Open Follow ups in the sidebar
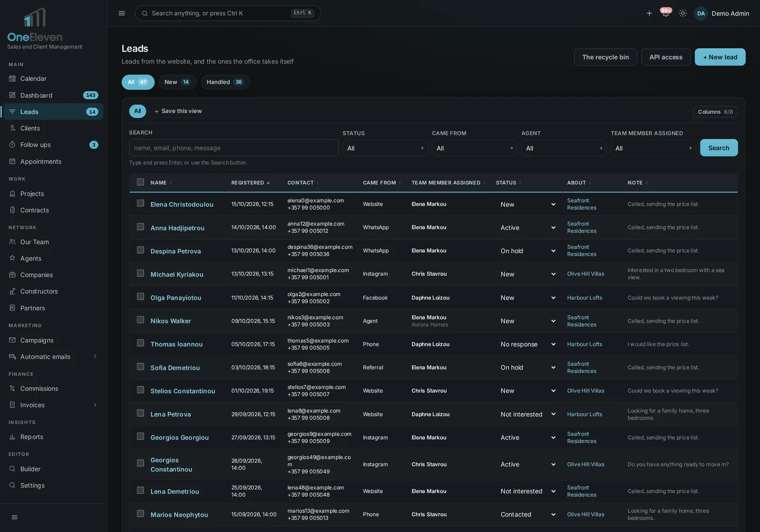The height and width of the screenshot is (532, 760). pyautogui.click(x=52, y=145)
